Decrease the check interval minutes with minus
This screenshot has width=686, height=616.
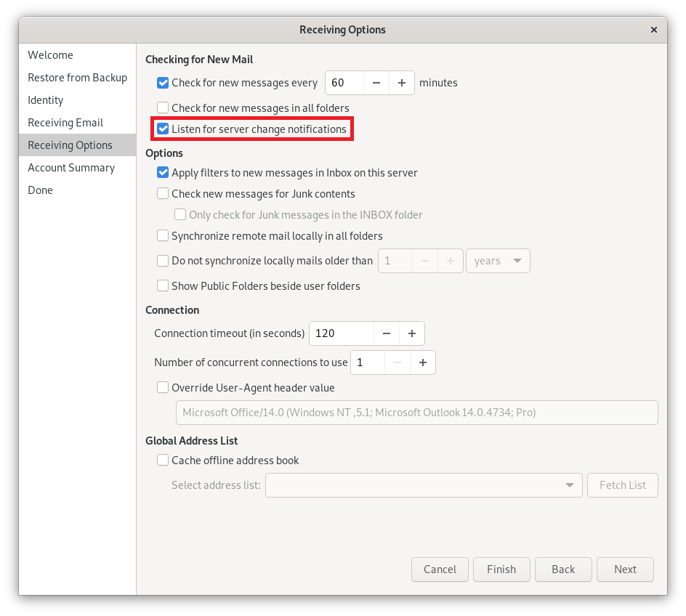point(376,83)
